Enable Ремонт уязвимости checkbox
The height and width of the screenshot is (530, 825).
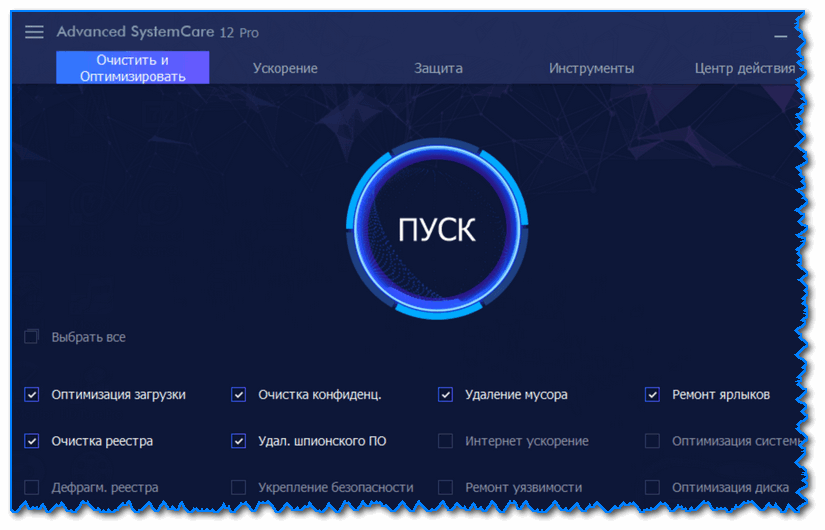click(x=445, y=487)
